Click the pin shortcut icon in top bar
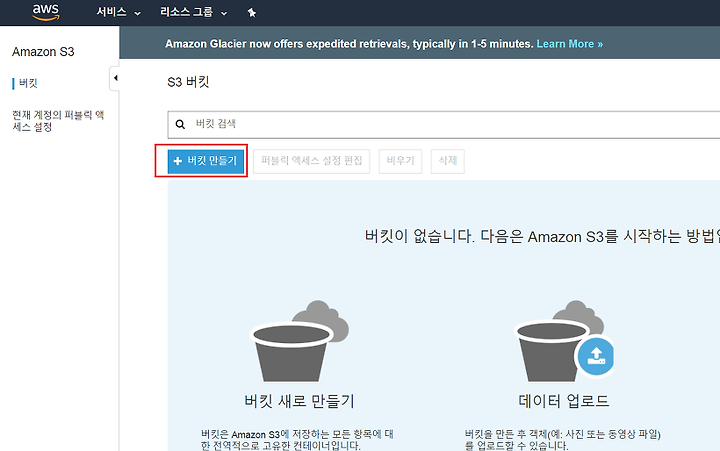The width and height of the screenshot is (720, 451). click(251, 13)
